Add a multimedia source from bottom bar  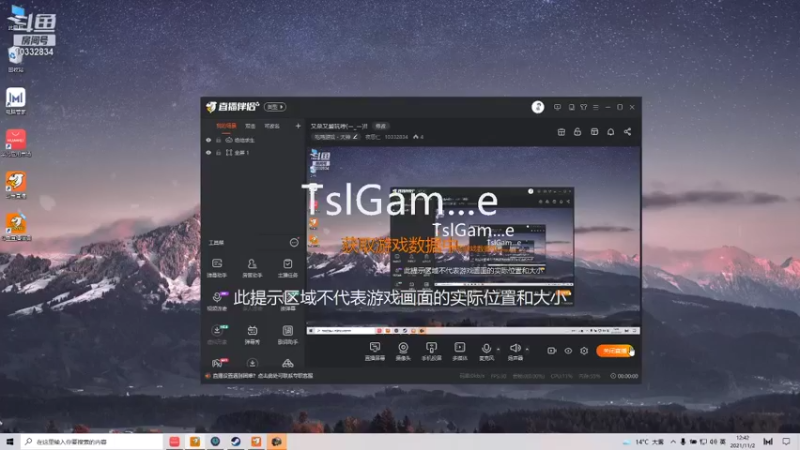point(460,351)
